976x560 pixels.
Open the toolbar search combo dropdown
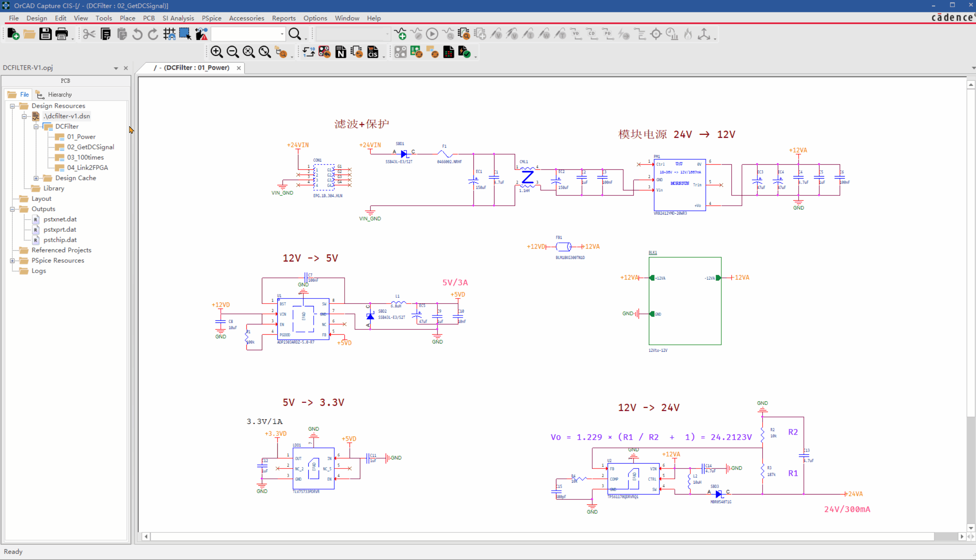[x=282, y=34]
